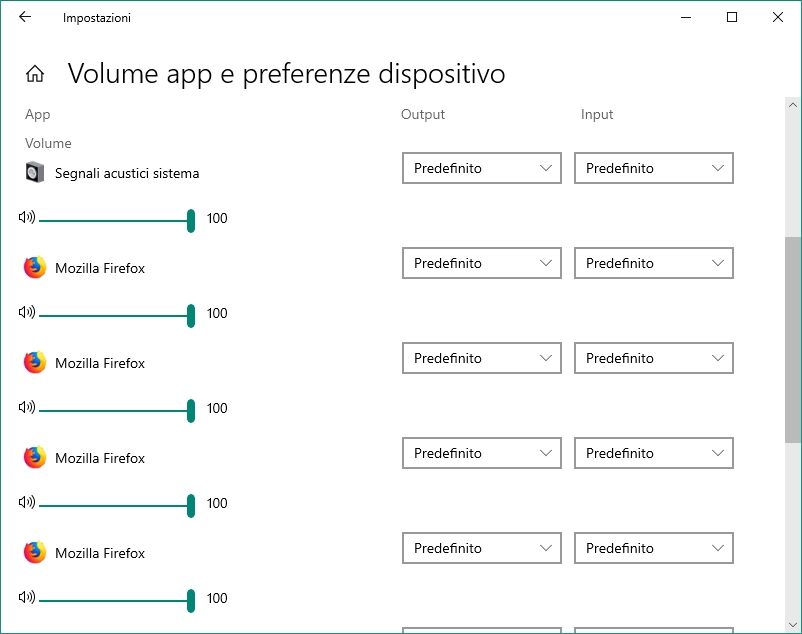Click the topmost Mozilla Firefox app icon
This screenshot has width=802, height=634.
point(35,267)
